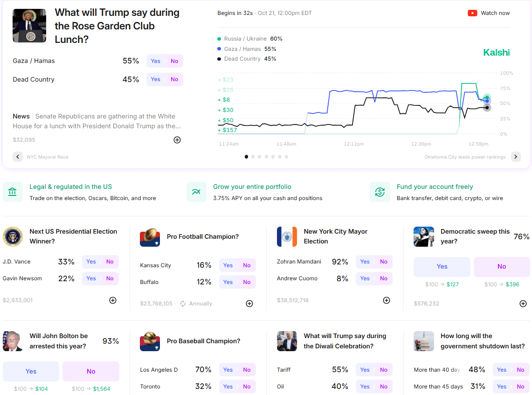Go to previous market NYC Mayoral Race
532x395 pixels.
(x=18, y=157)
